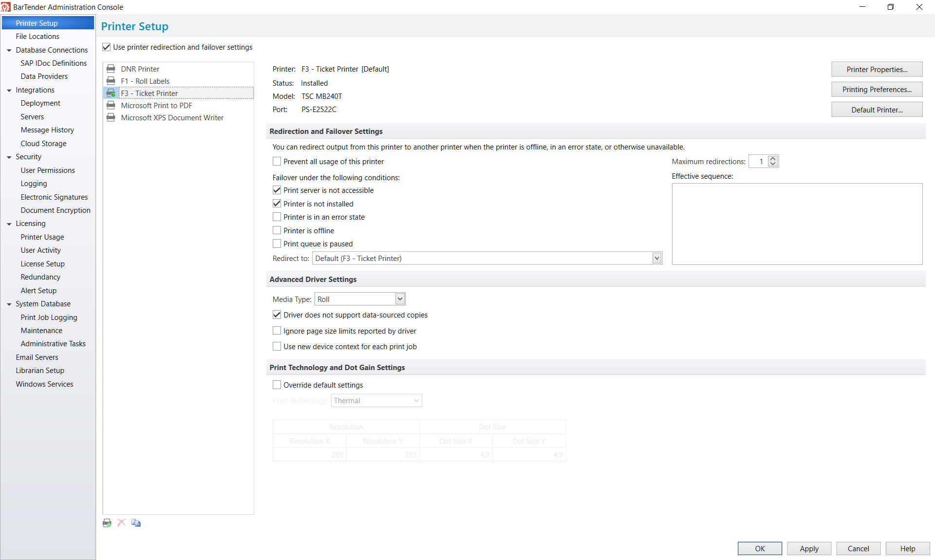Viewport: 935px width, 560px height.
Task: Click the BarTender app logo in the title bar
Action: pyautogui.click(x=6, y=7)
